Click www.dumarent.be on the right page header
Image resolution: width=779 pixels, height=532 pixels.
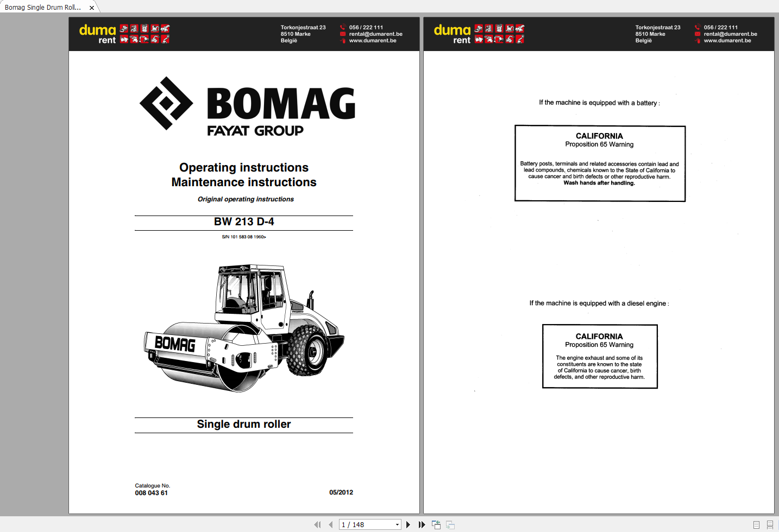[727, 40]
